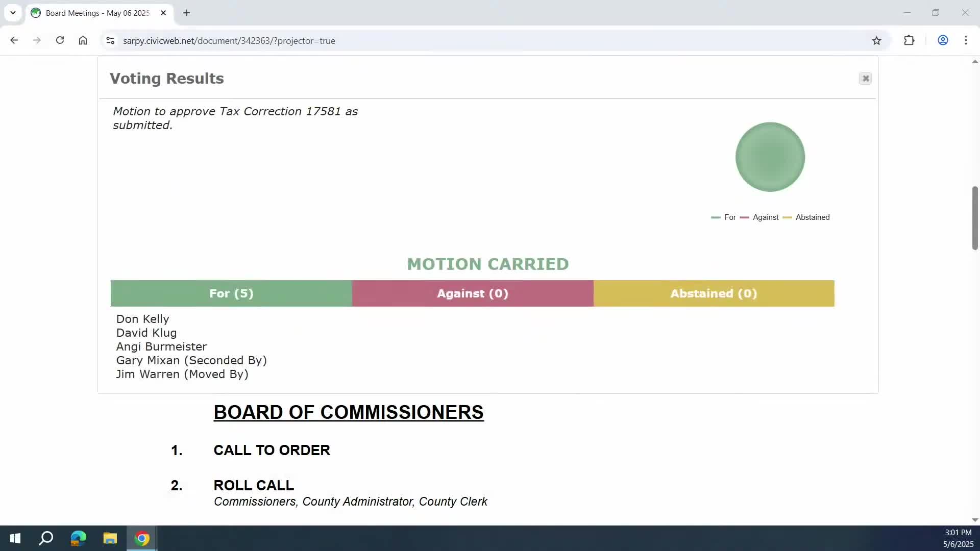This screenshot has height=551, width=980.
Task: Close the Voting Results panel
Action: (x=865, y=79)
